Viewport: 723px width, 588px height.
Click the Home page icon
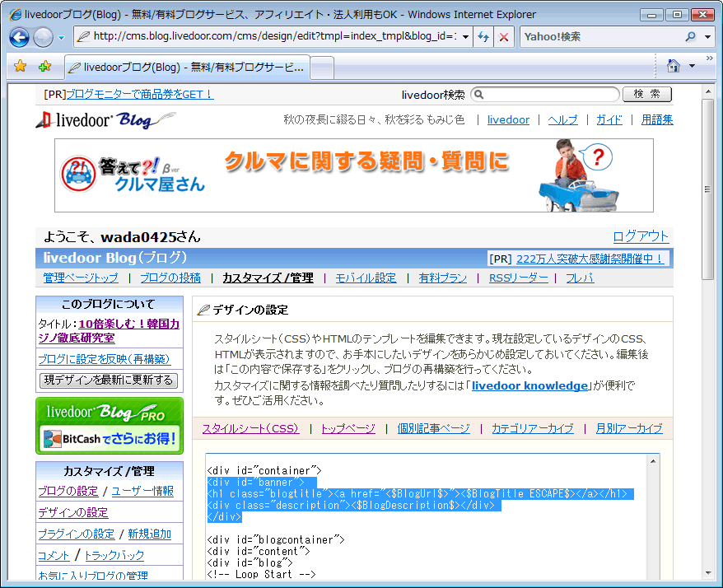[673, 66]
